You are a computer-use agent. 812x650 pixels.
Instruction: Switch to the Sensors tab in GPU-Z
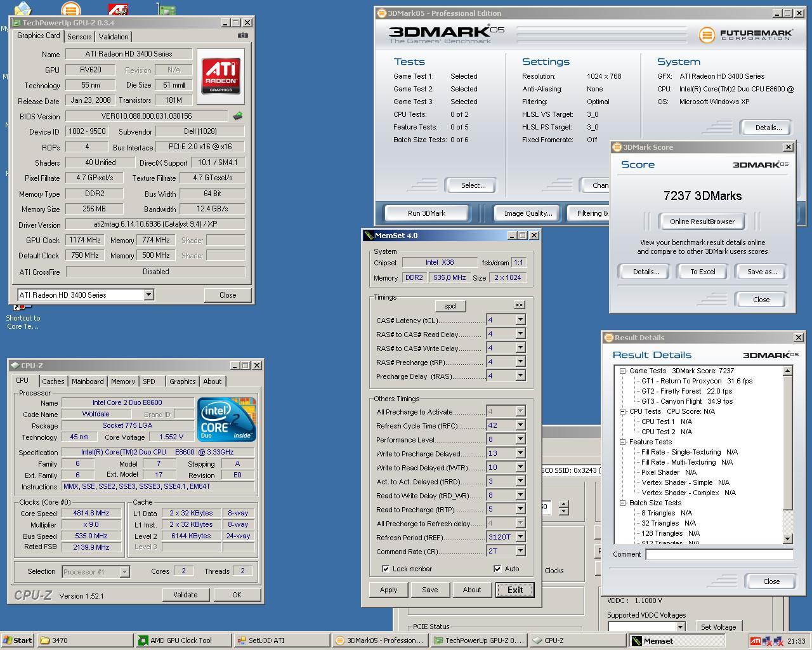[x=79, y=37]
